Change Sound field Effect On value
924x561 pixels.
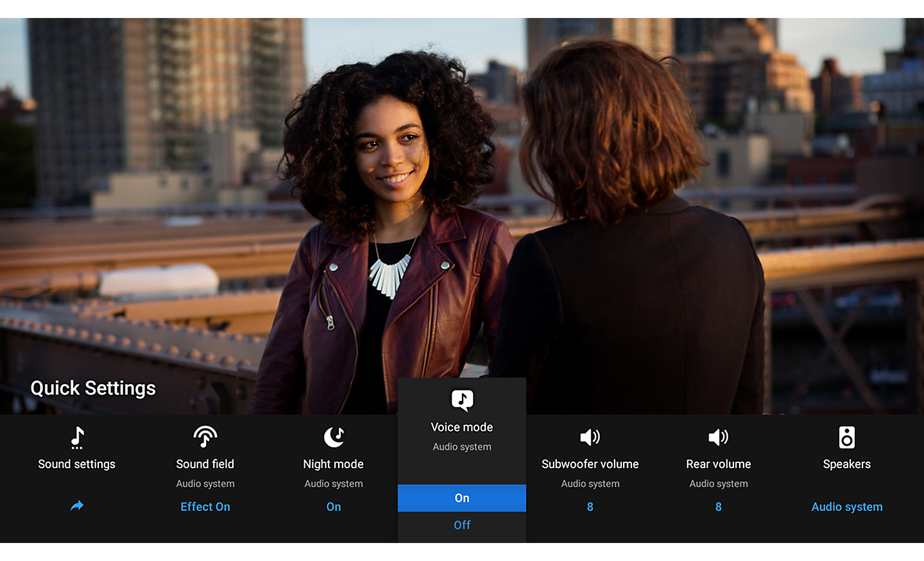(x=205, y=507)
